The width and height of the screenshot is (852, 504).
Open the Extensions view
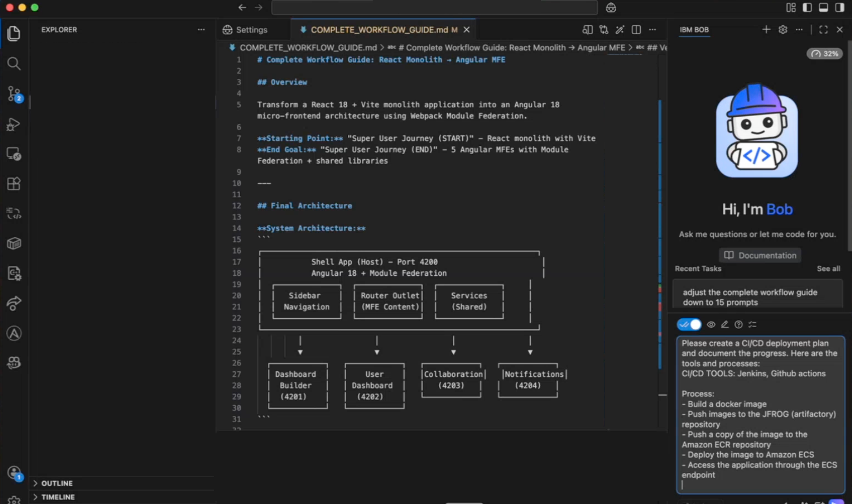click(x=14, y=184)
